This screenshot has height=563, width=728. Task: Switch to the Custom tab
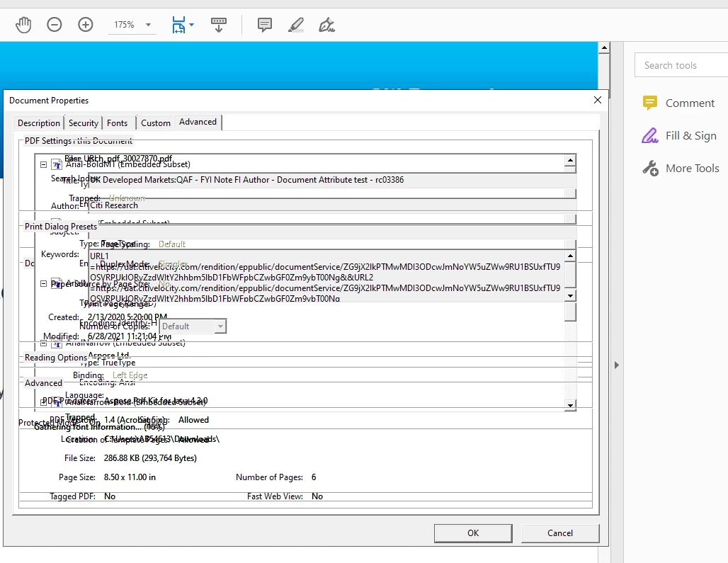coord(156,123)
